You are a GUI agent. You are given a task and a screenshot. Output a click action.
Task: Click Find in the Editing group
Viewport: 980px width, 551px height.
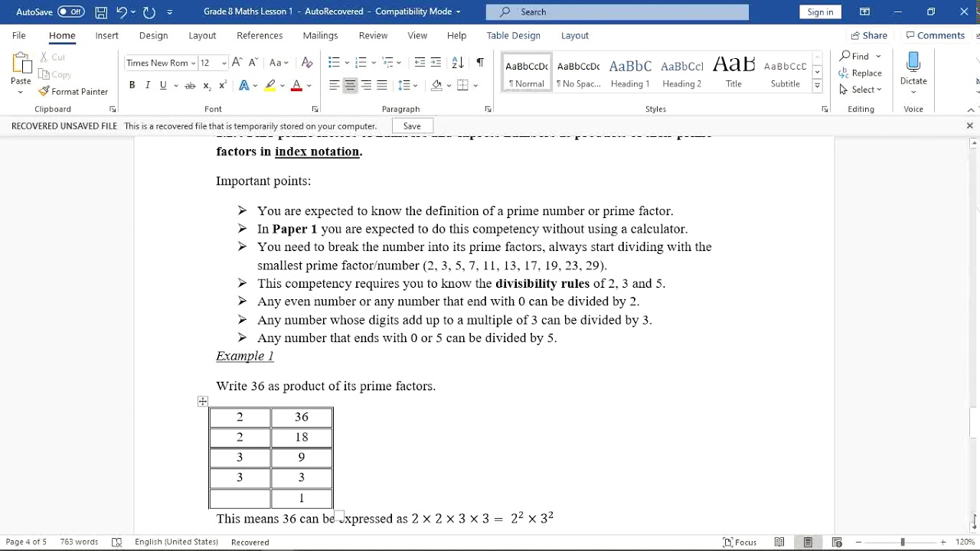coord(854,56)
